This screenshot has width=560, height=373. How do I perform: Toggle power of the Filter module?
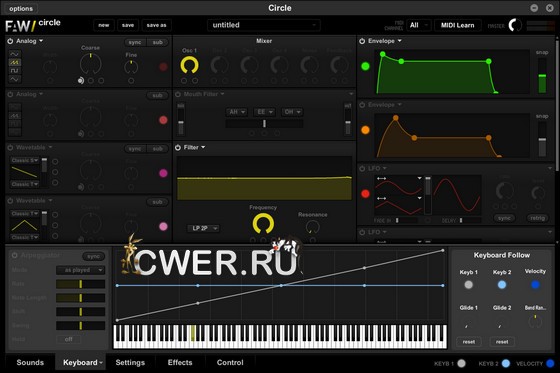pyautogui.click(x=178, y=148)
